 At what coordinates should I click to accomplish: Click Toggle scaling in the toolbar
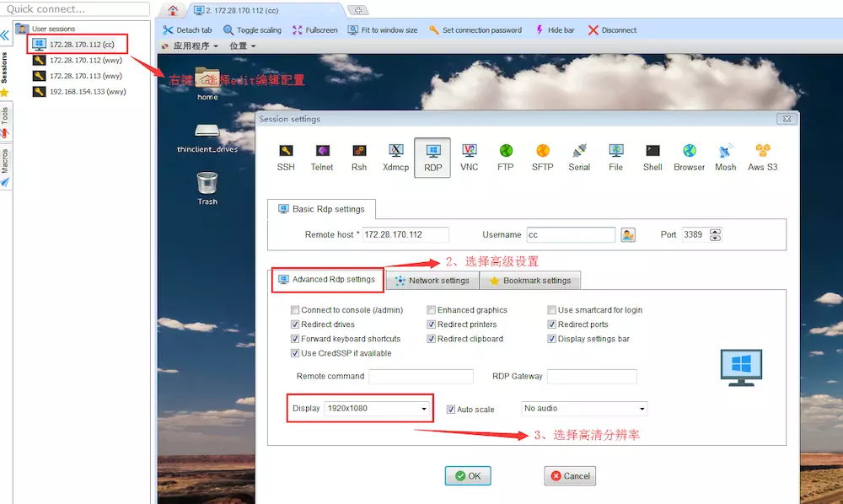[x=252, y=30]
